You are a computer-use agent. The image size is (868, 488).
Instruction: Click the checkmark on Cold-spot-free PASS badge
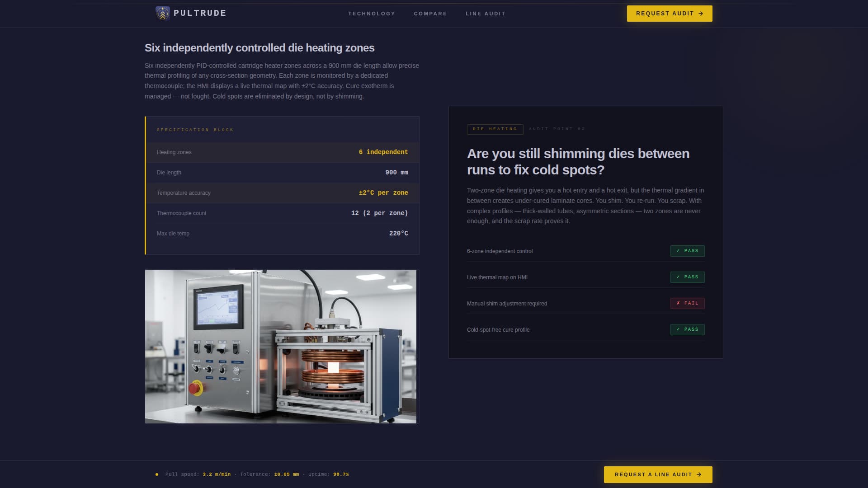[x=678, y=329]
